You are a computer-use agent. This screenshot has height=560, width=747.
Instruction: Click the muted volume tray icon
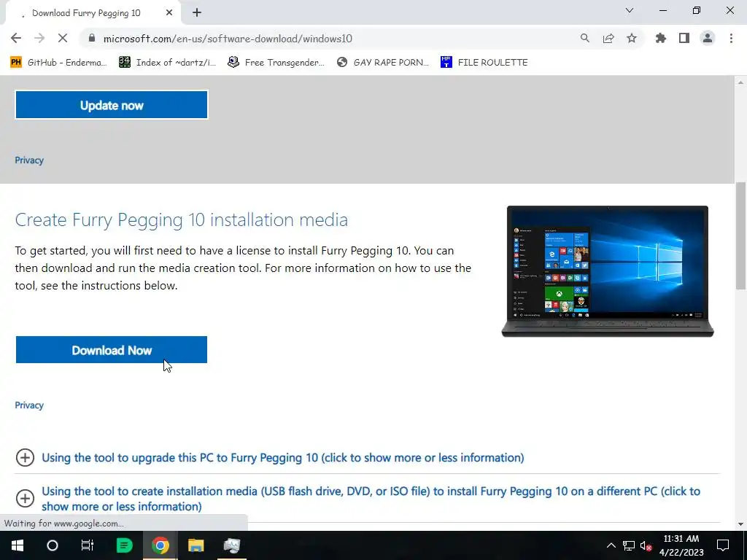tap(646, 545)
